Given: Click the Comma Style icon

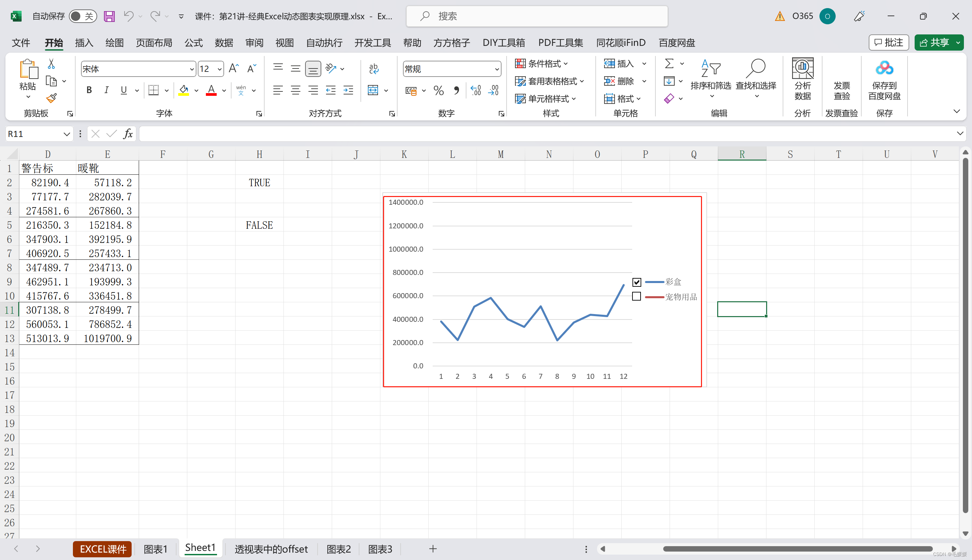Looking at the screenshot, I should tap(456, 90).
